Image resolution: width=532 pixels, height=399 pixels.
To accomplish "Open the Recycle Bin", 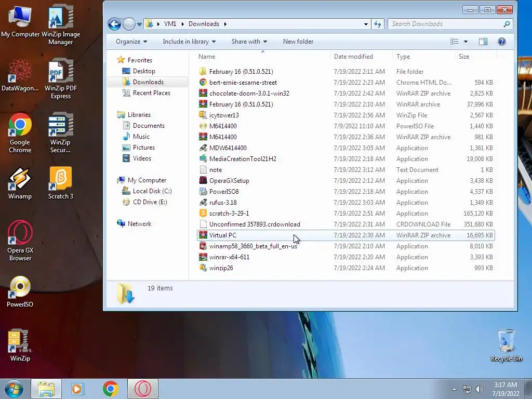I will 506,345.
